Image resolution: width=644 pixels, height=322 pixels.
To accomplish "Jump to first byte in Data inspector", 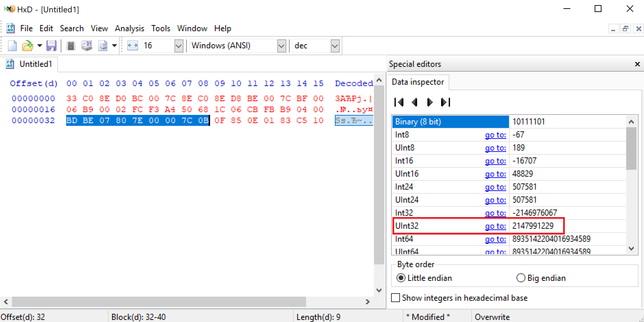I will point(399,102).
